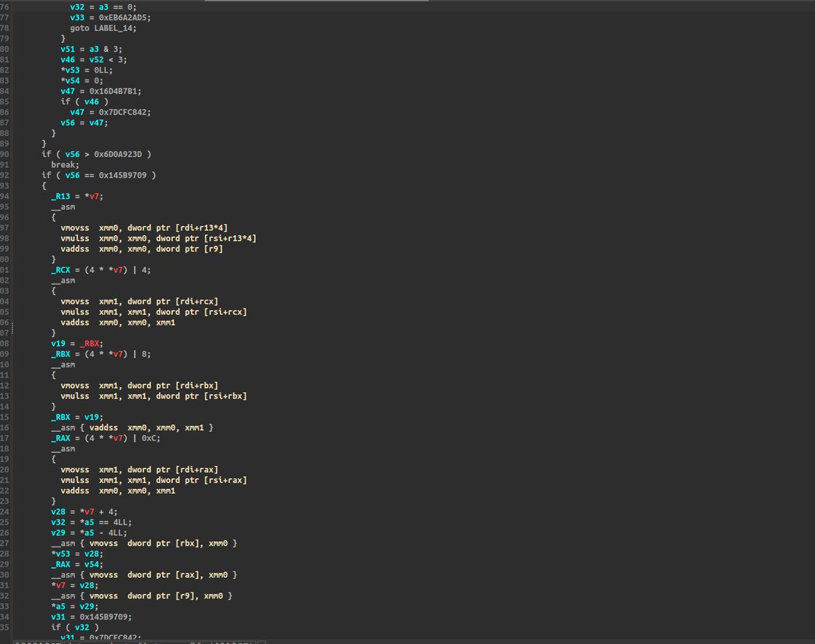Click the assignment 'v31 = 0x145B9709;'
815x644 pixels.
pos(91,618)
